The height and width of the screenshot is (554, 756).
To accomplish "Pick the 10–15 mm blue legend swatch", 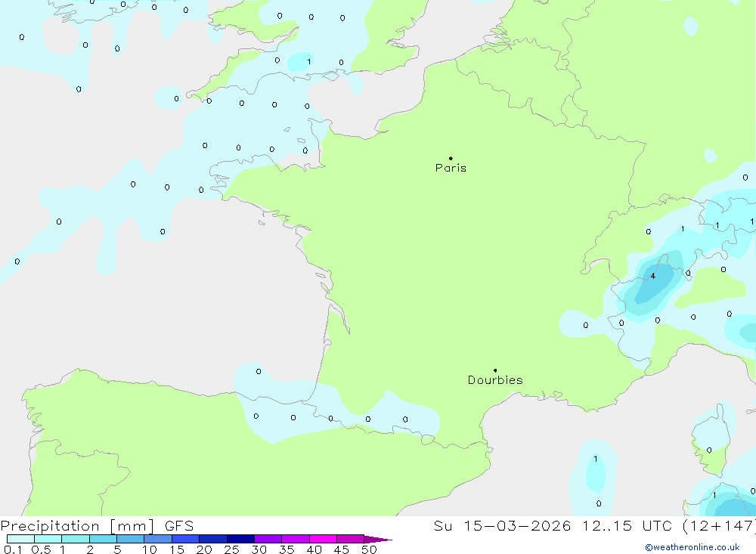I will 158,539.
